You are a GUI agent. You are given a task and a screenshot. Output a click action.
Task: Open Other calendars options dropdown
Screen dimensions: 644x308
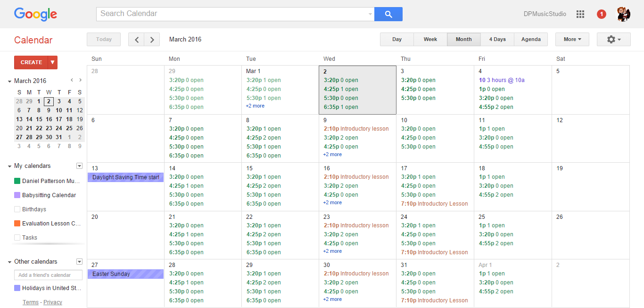click(x=79, y=262)
